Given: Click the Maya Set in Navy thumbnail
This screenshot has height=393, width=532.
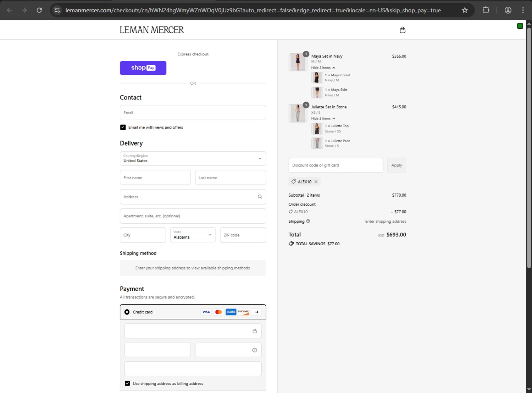Looking at the screenshot, I should point(298,62).
